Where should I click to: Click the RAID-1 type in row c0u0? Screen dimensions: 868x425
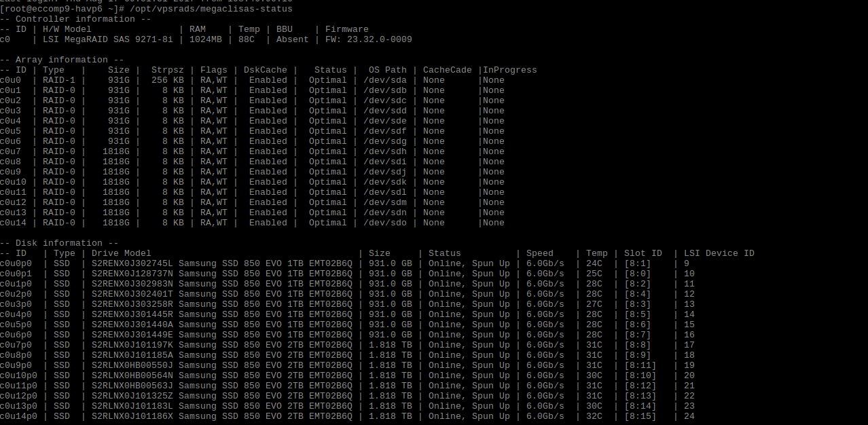[x=58, y=80]
